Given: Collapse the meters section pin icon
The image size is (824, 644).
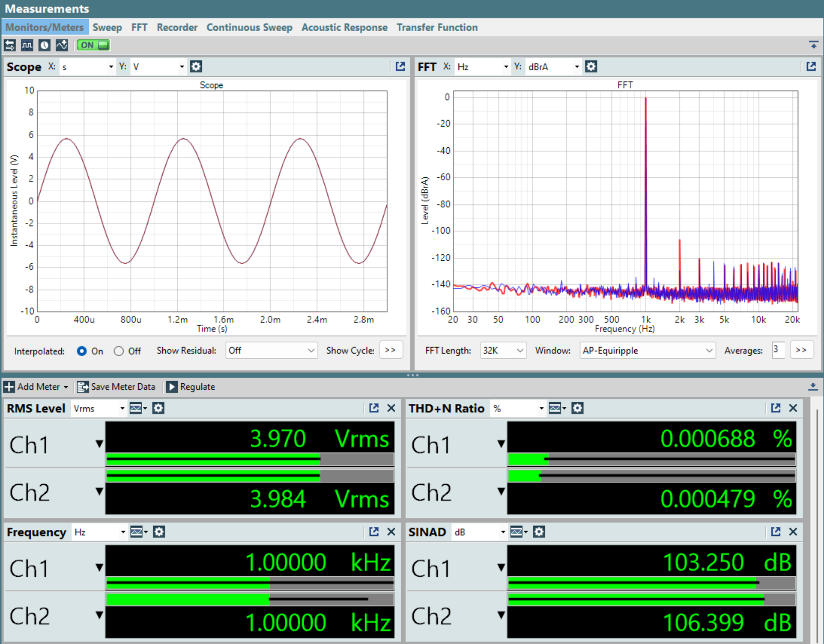Looking at the screenshot, I should click(x=813, y=387).
